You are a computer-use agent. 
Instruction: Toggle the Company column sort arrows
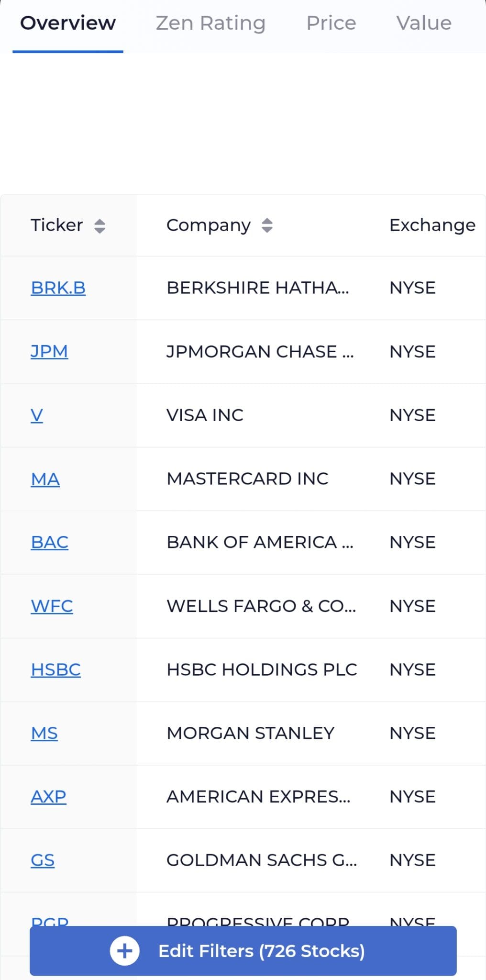(267, 225)
